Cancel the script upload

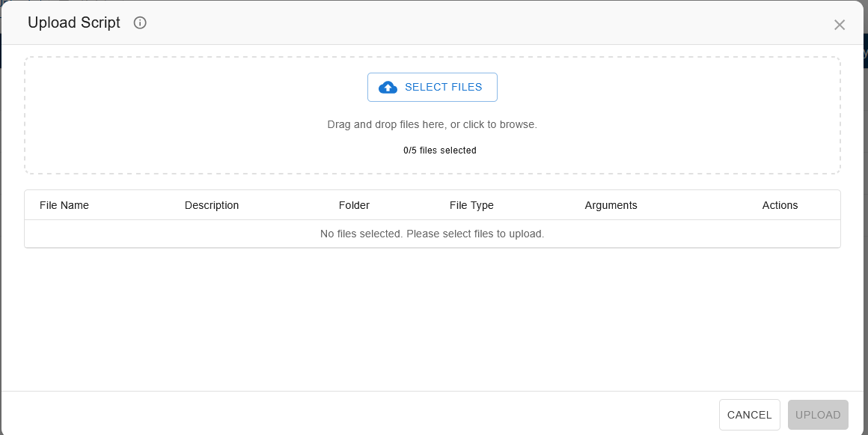coord(749,415)
